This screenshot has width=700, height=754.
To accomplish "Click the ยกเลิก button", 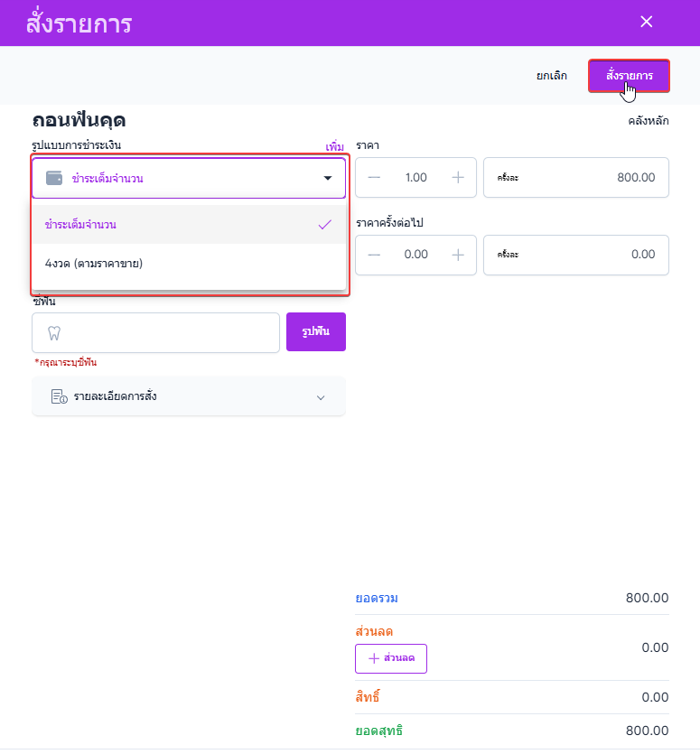I will pyautogui.click(x=552, y=76).
